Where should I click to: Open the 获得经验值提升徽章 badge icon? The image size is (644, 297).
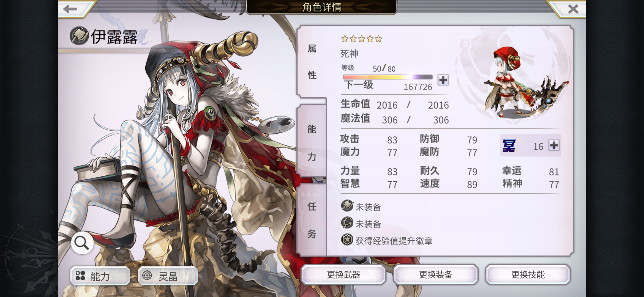(347, 240)
